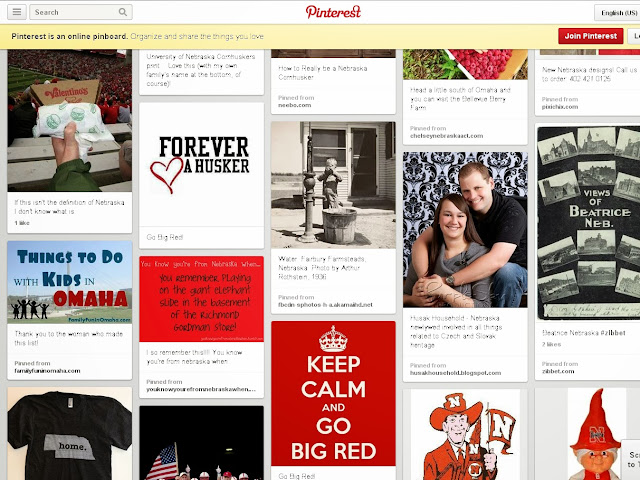Screen dimensions: 640x480
Task: Open the Views of Beatrice Neb. postcard pin
Action: (589, 223)
